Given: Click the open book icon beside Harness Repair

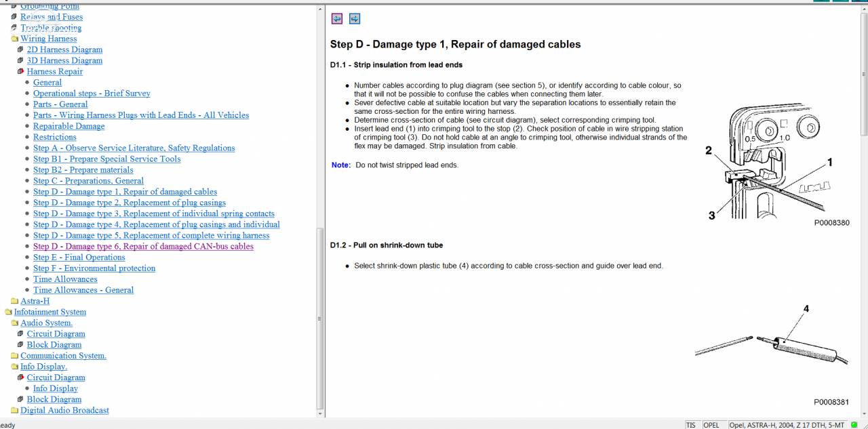Looking at the screenshot, I should tap(20, 71).
